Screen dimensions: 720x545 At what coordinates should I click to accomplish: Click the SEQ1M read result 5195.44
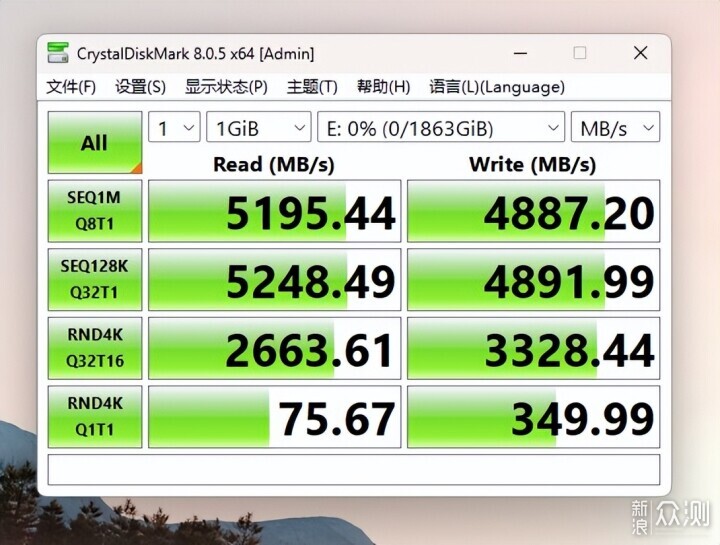[x=275, y=211]
